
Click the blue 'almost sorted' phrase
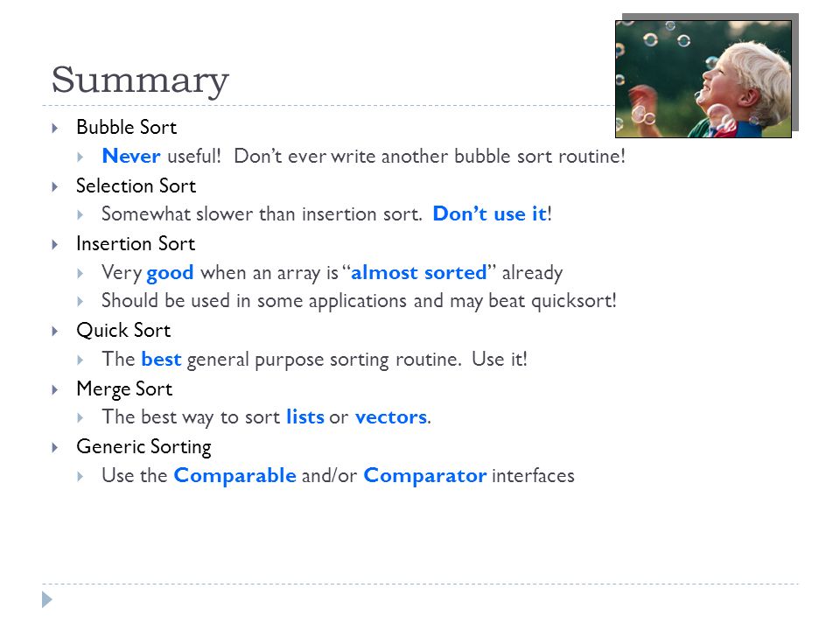coord(419,273)
